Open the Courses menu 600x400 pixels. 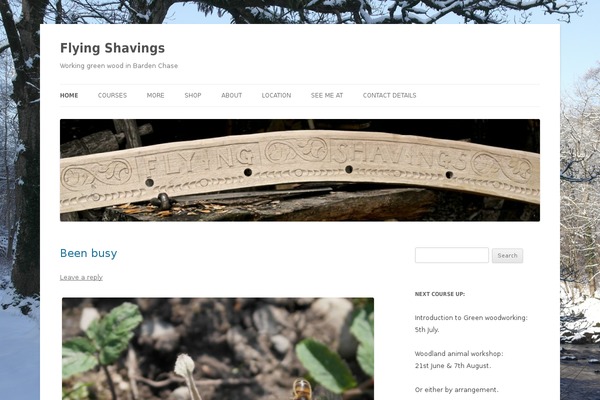[x=112, y=95]
